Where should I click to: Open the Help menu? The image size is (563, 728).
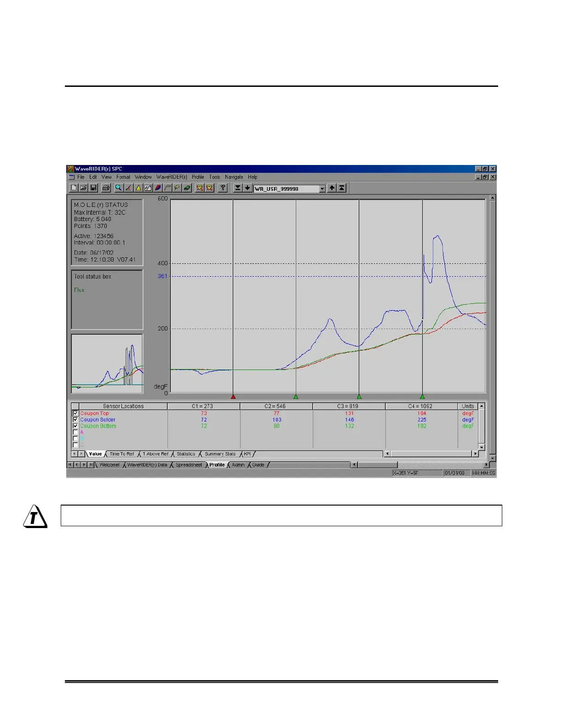point(253,177)
